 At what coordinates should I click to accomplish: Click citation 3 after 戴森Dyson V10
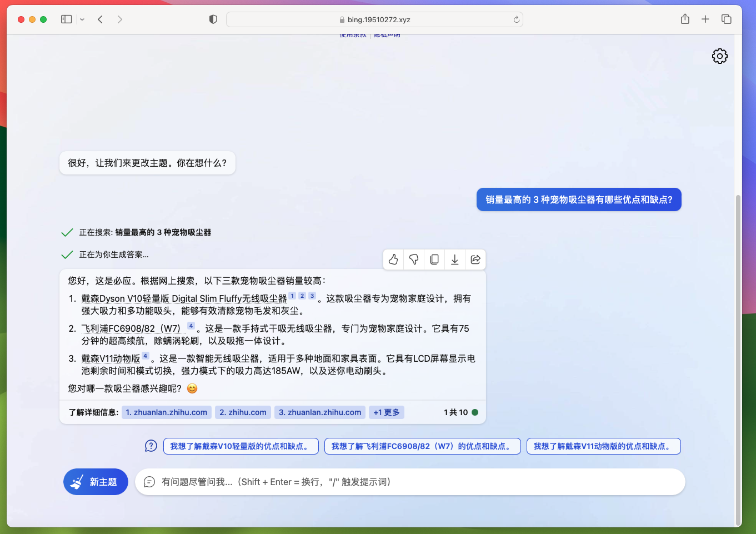click(x=312, y=296)
